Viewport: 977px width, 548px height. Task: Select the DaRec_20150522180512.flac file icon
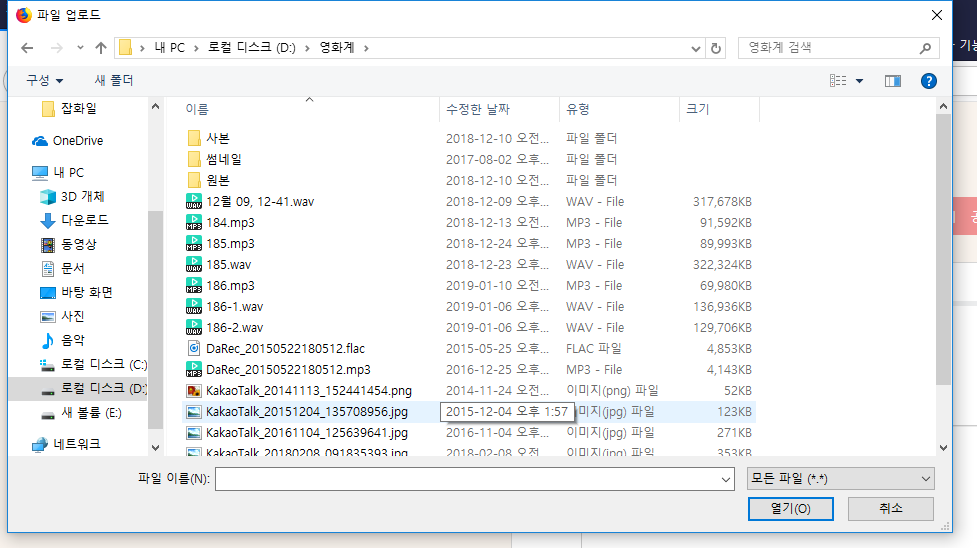pos(194,348)
